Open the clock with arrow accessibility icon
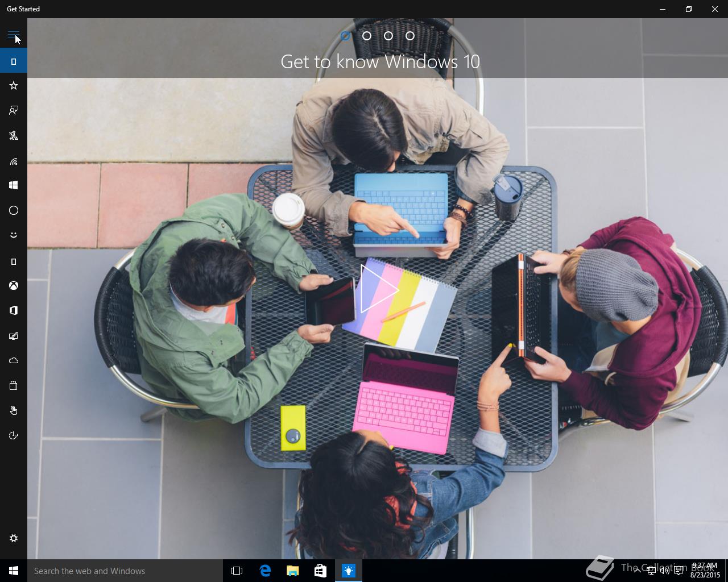The height and width of the screenshot is (582, 728). pos(14,435)
